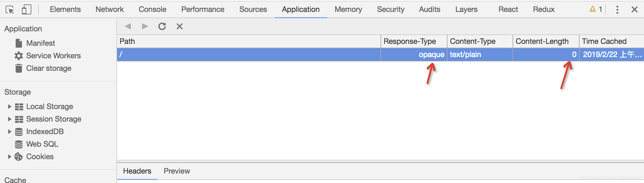644x183 pixels.
Task: Expand the Session Storage tree
Action: (9, 119)
